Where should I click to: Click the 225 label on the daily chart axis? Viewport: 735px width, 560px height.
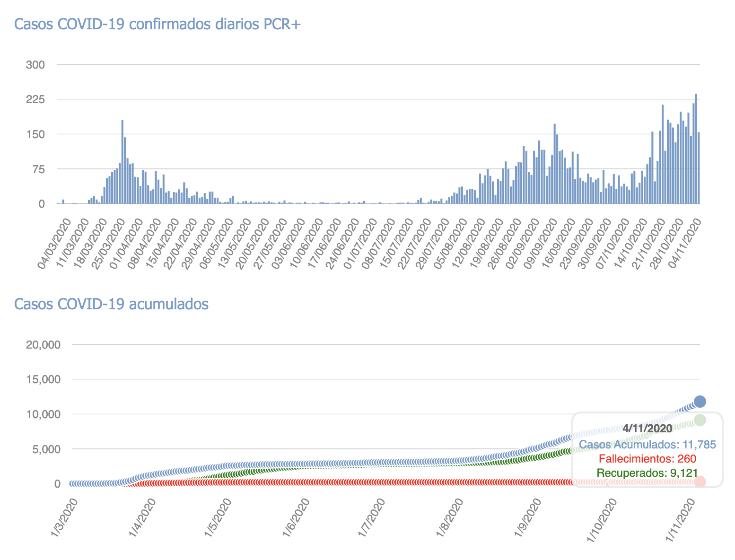(35, 99)
